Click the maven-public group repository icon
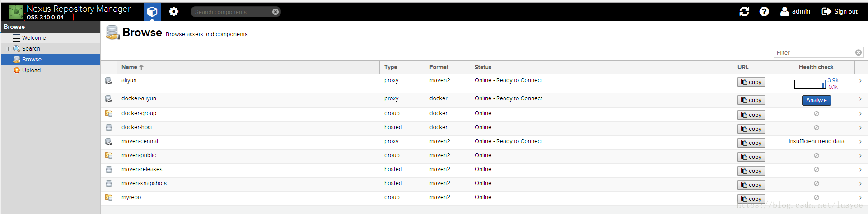Viewport: 868px width, 214px height. 109,156
